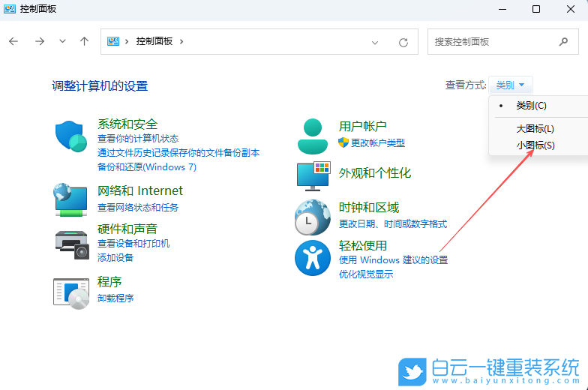The width and height of the screenshot is (588, 390).
Task: Open Appearance and Personalization monitor icon
Action: [313, 175]
